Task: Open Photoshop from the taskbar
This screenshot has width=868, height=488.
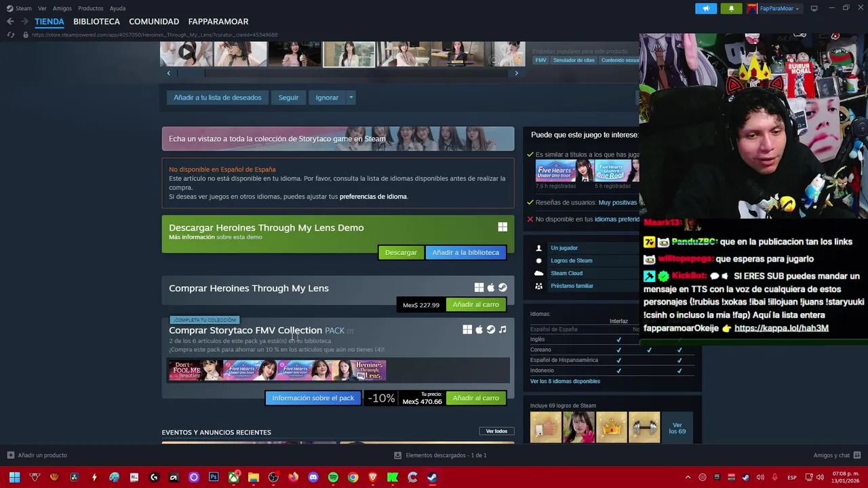Action: 214,477
